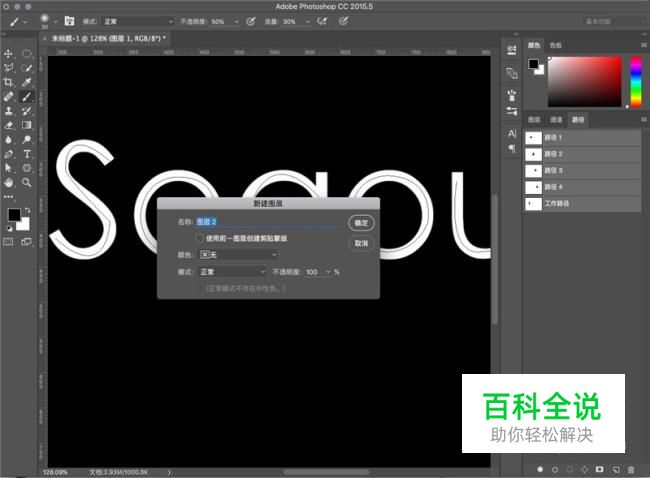Image resolution: width=650 pixels, height=478 pixels.
Task: Select the Ellipse shape tool
Action: point(27,168)
